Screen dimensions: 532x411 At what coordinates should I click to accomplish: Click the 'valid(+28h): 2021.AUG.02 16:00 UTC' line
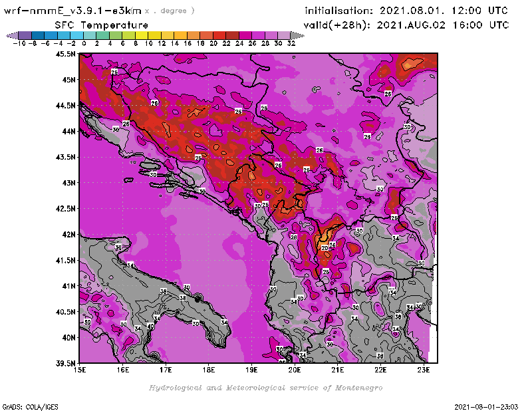pos(406,25)
